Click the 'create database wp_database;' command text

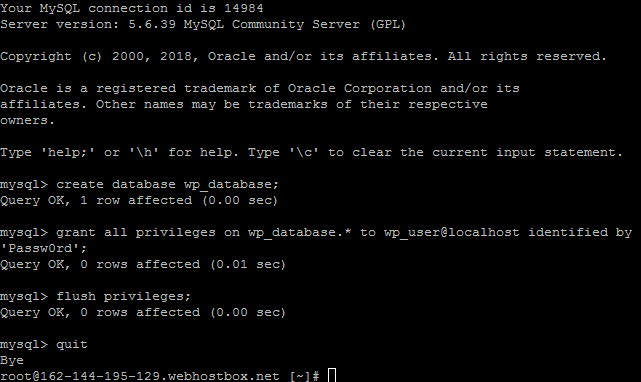167,184
